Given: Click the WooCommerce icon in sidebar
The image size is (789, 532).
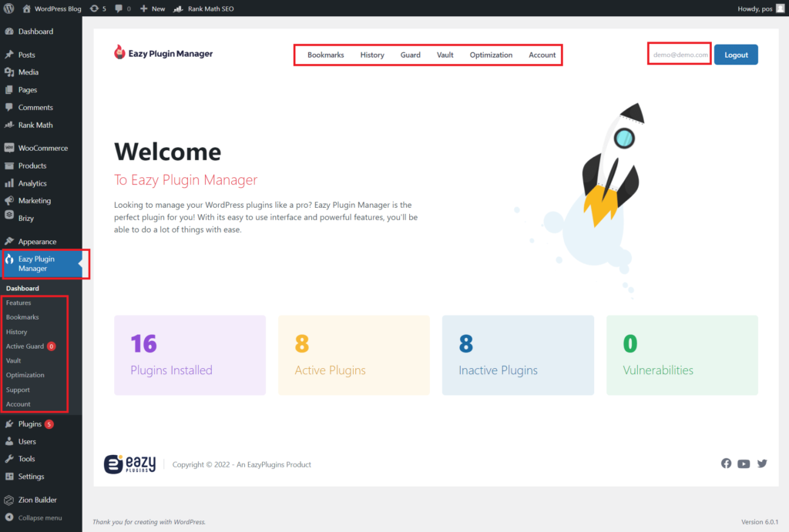Looking at the screenshot, I should click(9, 148).
